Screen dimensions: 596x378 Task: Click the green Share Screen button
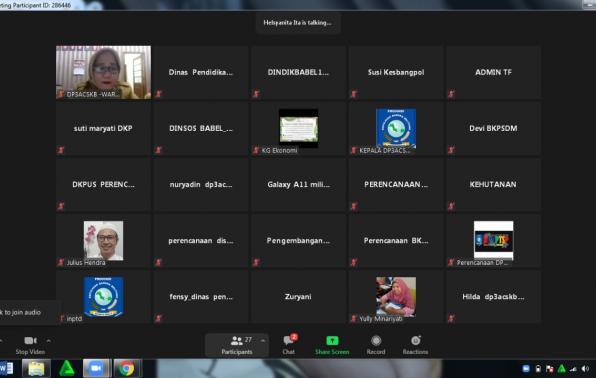point(332,345)
